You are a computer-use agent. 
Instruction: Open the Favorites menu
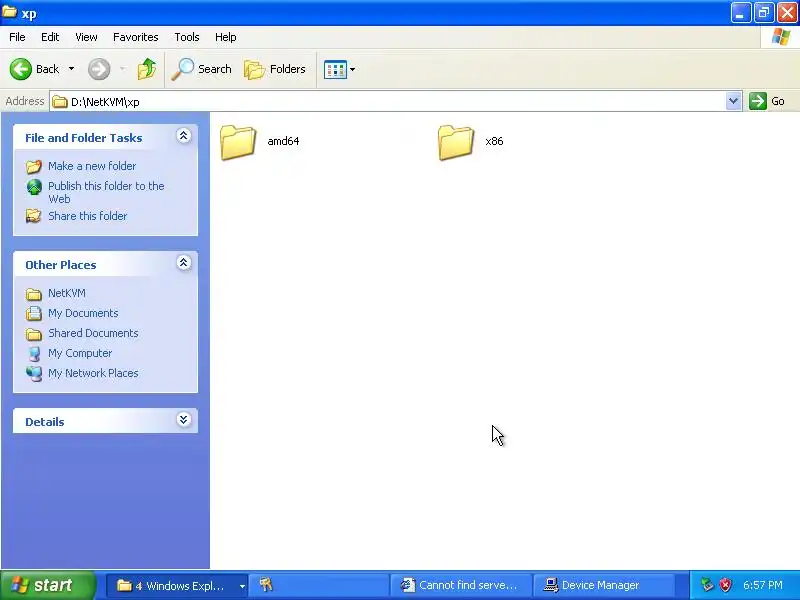[136, 37]
